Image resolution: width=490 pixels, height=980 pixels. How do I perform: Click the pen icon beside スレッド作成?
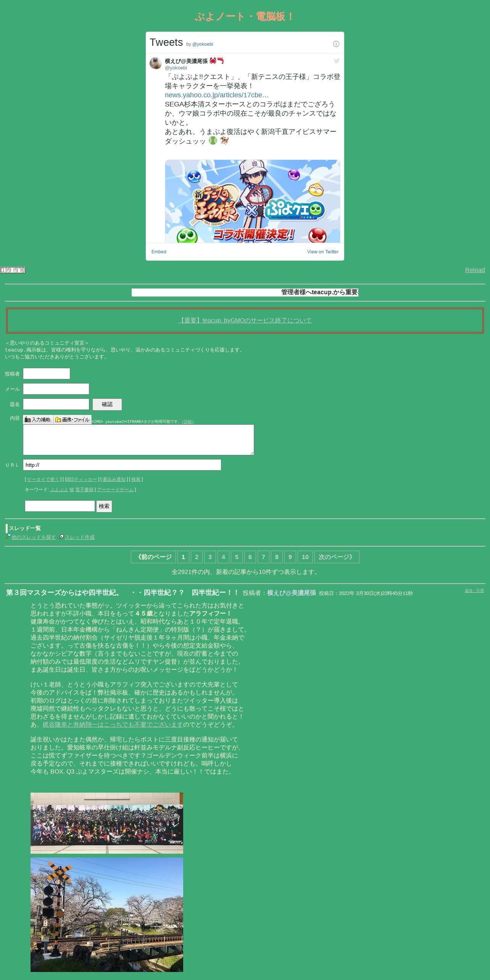click(61, 536)
